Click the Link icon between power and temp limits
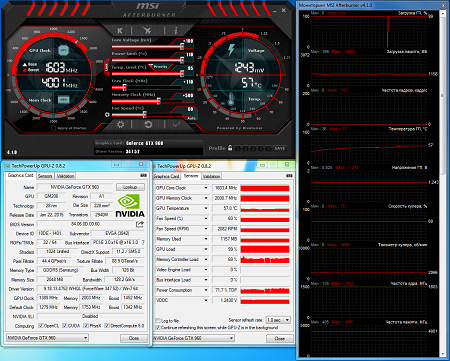This screenshot has width=450, height=361. 107,67
